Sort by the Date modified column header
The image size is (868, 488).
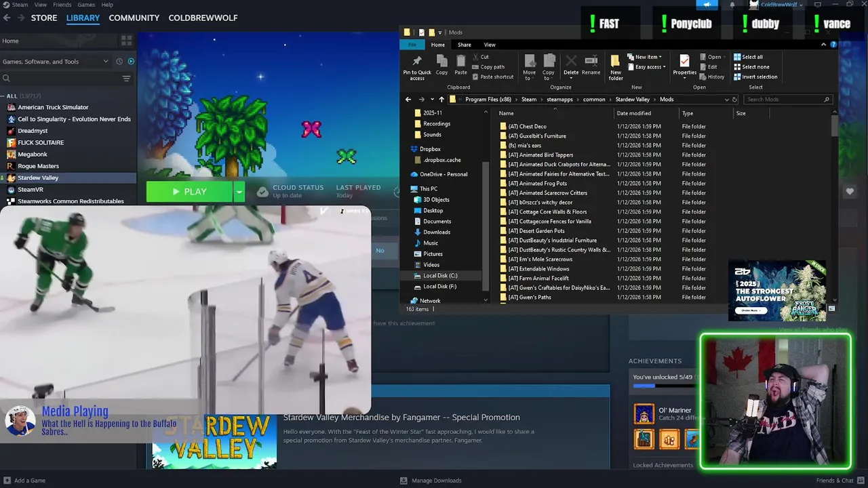pyautogui.click(x=633, y=113)
